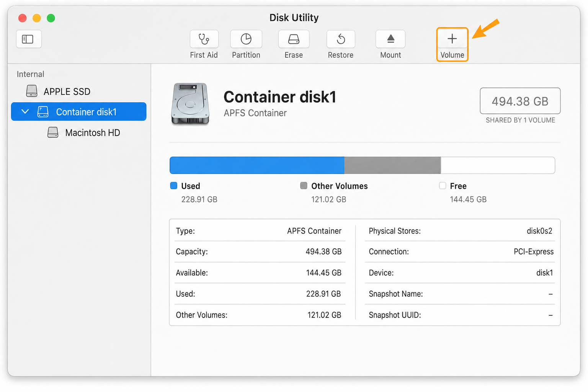This screenshot has width=588, height=392.
Task: Click the Used value in info table
Action: pyautogui.click(x=323, y=294)
